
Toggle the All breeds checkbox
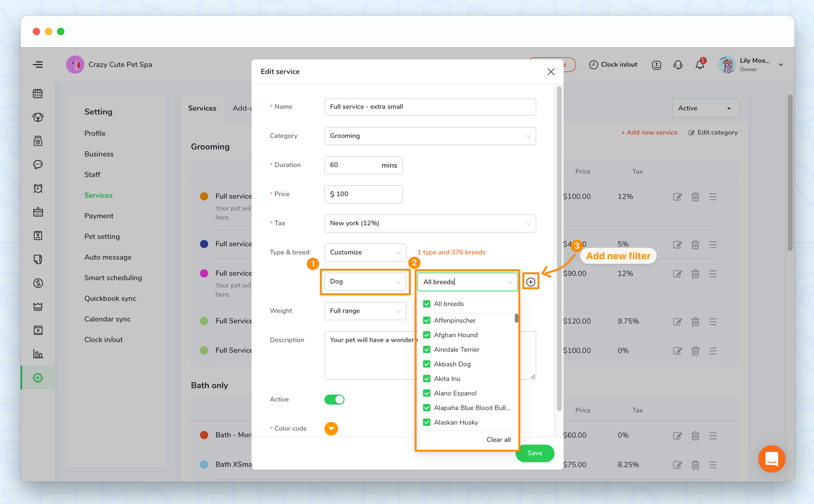pyautogui.click(x=427, y=304)
